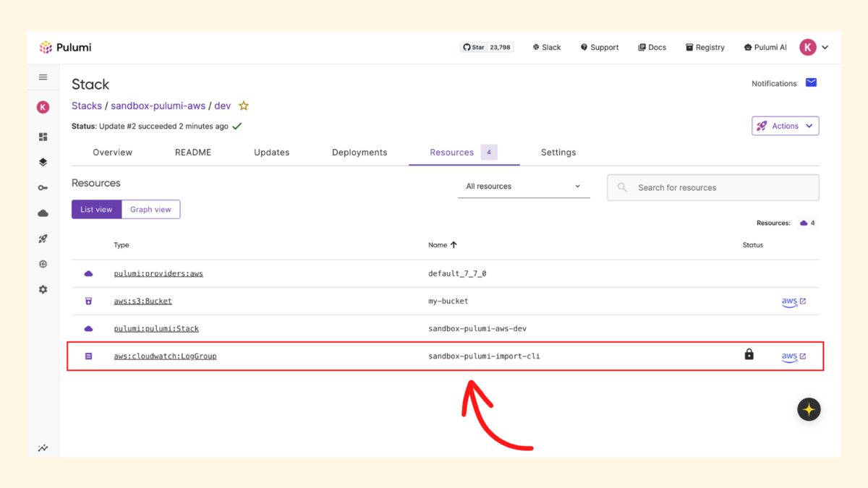The width and height of the screenshot is (868, 488).
Task: Open the Docs link
Action: pyautogui.click(x=652, y=48)
